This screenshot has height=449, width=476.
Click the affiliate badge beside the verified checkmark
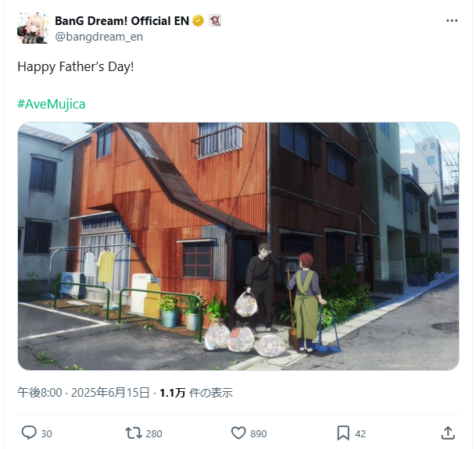pos(215,20)
